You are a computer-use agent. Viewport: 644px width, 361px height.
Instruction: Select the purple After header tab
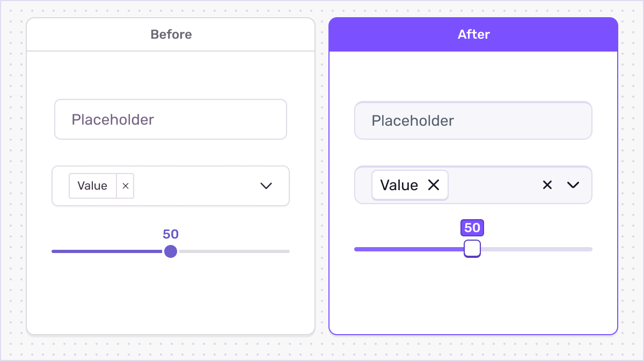[x=473, y=34]
